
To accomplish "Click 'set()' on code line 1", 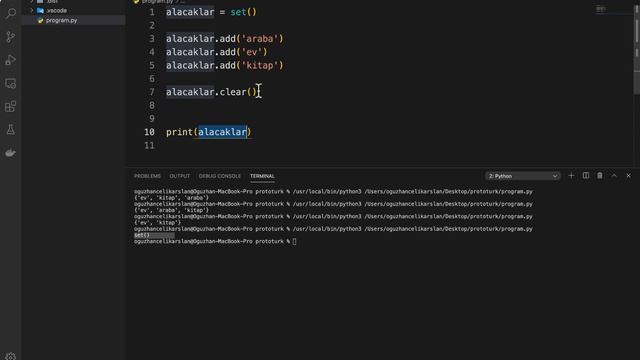I will coord(243,12).
